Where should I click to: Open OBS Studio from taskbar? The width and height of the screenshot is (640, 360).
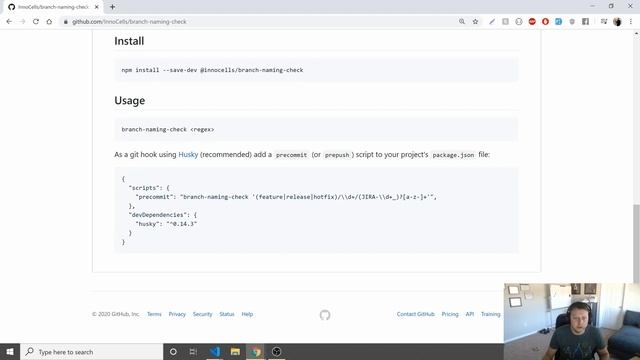point(276,352)
